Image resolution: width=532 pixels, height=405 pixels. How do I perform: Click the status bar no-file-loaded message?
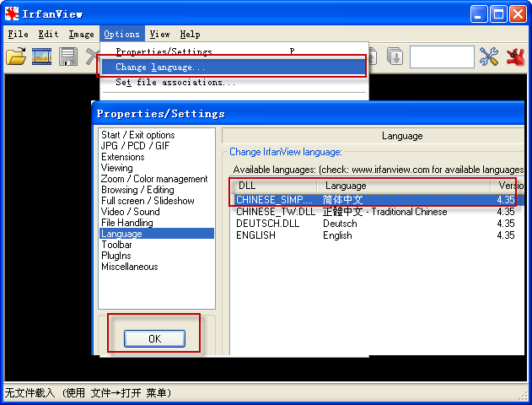[x=88, y=393]
